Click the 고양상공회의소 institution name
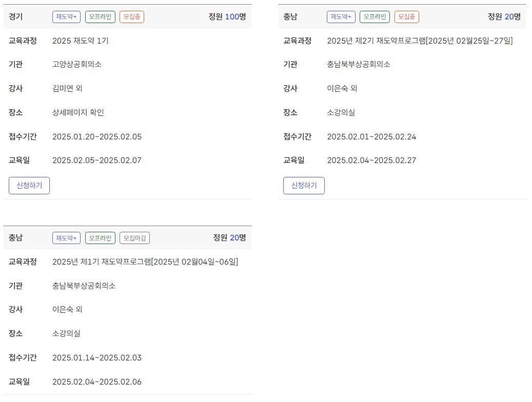 80,64
